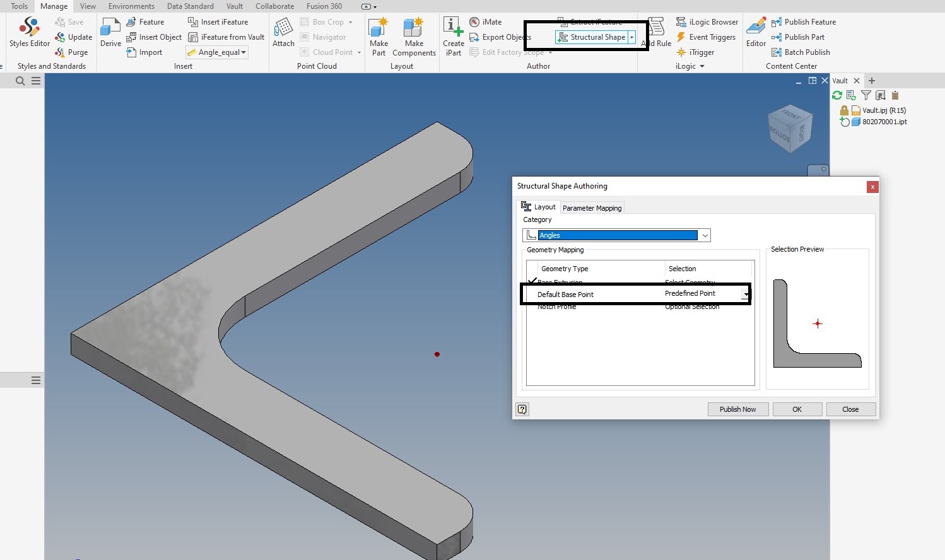Screen dimensions: 945x560
Task: Open the Collaborate ribbon tab
Action: 274,6
